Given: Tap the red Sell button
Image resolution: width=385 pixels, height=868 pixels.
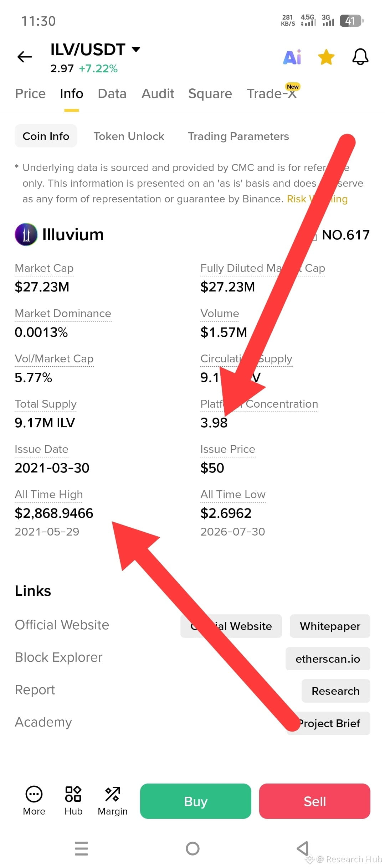Looking at the screenshot, I should coord(315,801).
